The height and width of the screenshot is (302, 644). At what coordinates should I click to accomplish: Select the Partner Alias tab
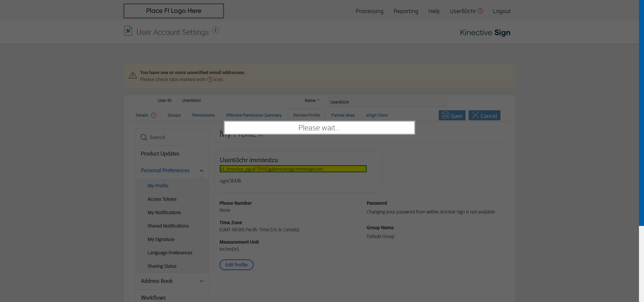coord(343,115)
